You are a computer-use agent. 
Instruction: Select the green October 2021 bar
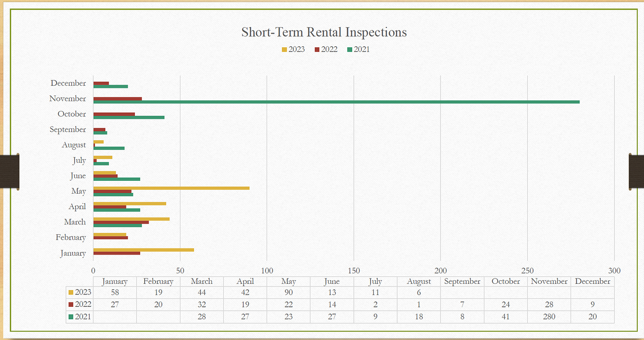(x=129, y=118)
